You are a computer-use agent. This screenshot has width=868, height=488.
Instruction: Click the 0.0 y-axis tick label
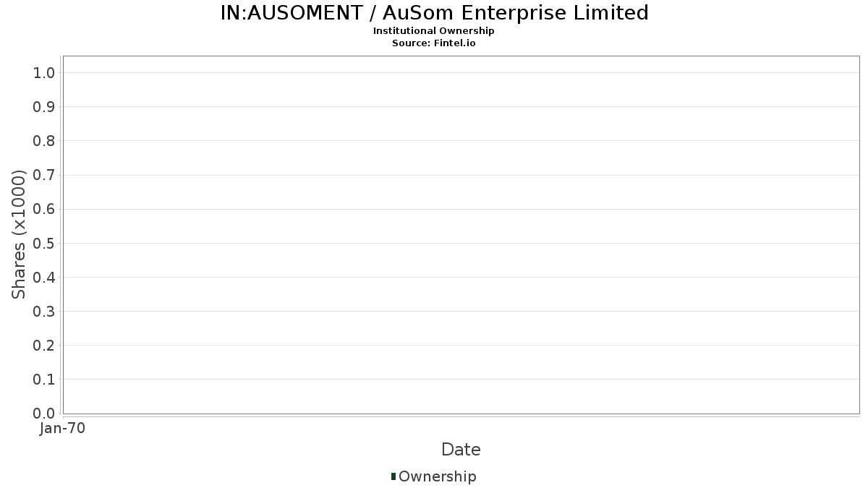coord(44,414)
